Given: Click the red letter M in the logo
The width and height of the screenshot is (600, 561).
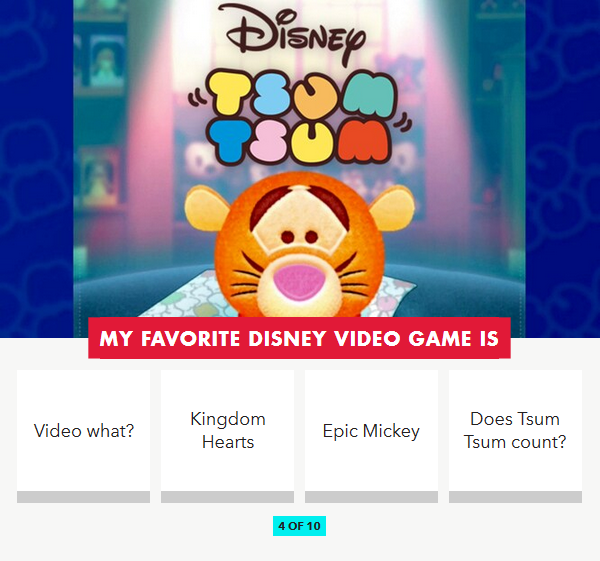Looking at the screenshot, I should pos(366,141).
